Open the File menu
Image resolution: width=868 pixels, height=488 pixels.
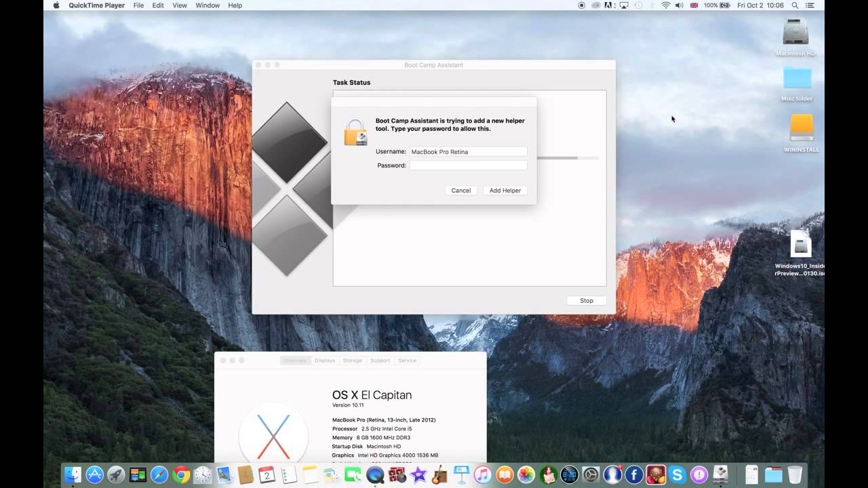[138, 5]
